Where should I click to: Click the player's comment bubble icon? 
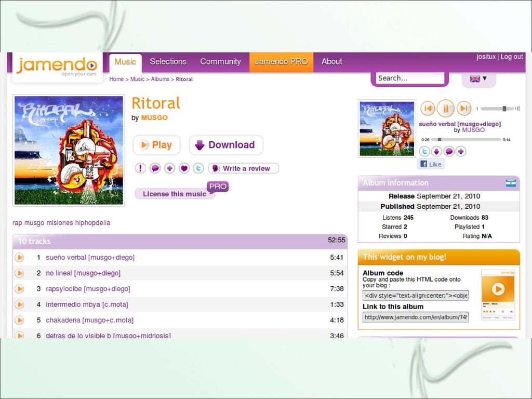point(448,151)
